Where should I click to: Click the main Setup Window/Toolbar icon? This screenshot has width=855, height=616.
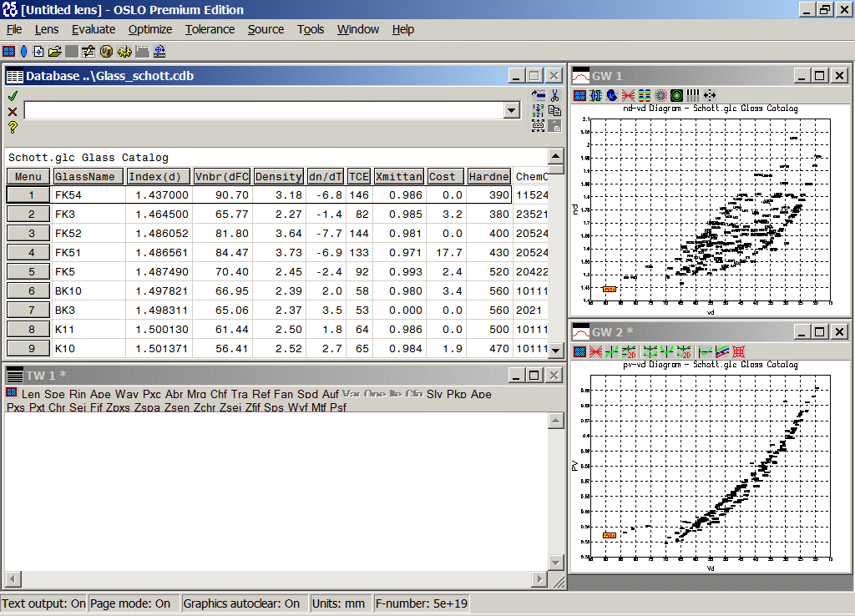point(8,51)
